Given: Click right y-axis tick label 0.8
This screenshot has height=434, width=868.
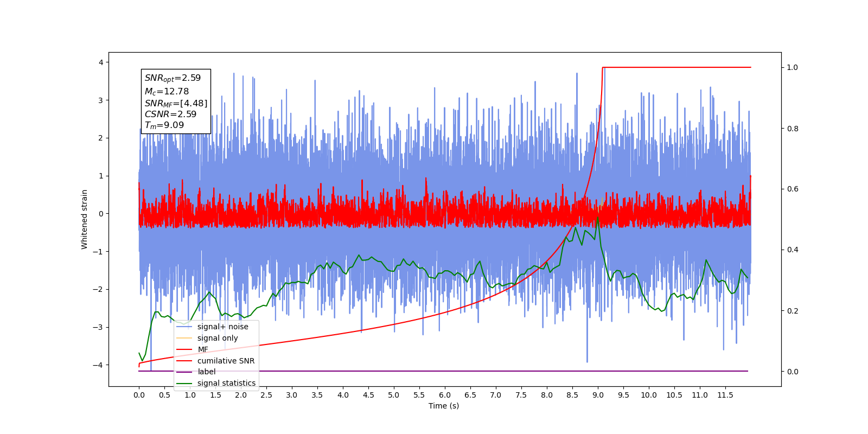Looking at the screenshot, I should point(793,129).
